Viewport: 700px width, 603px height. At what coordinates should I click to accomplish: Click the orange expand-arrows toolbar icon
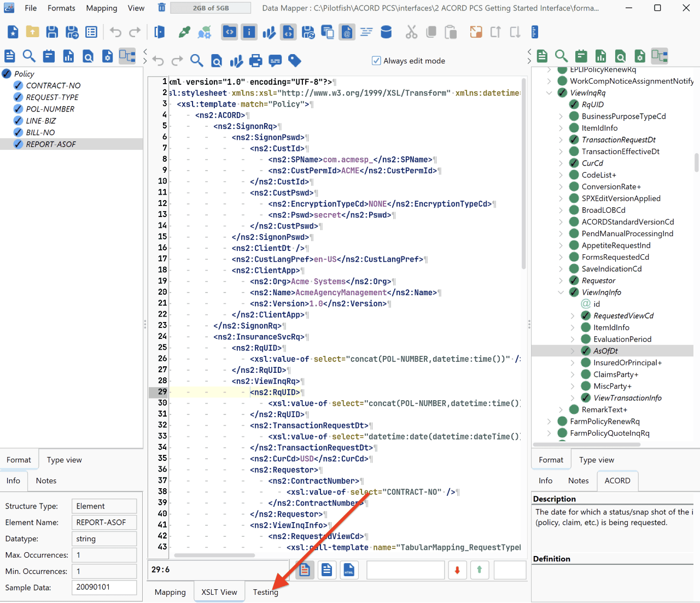476,32
